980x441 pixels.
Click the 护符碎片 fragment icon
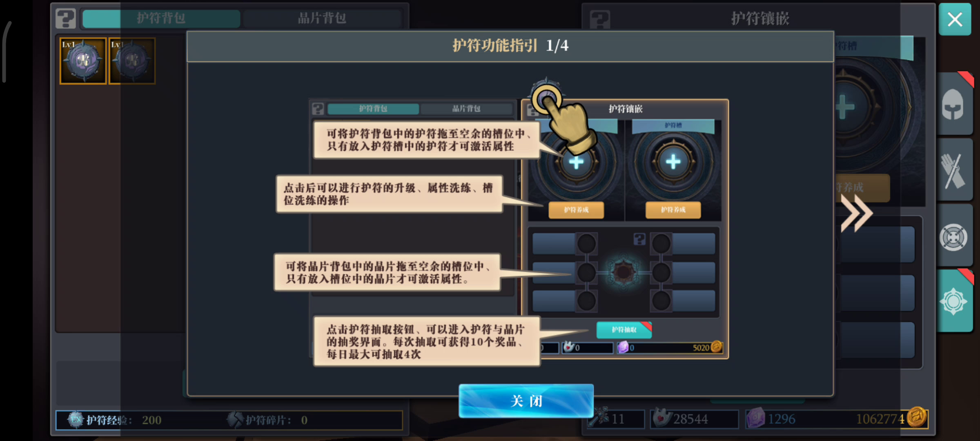(x=235, y=420)
